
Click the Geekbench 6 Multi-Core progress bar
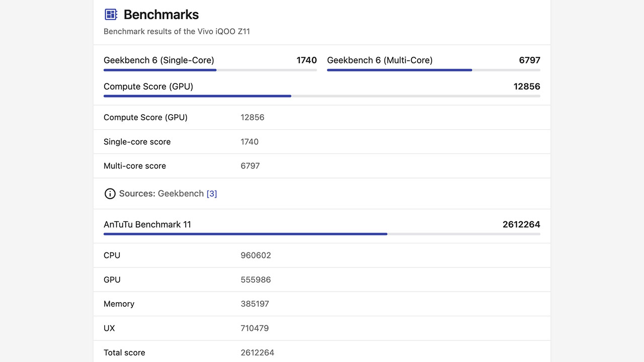click(434, 70)
